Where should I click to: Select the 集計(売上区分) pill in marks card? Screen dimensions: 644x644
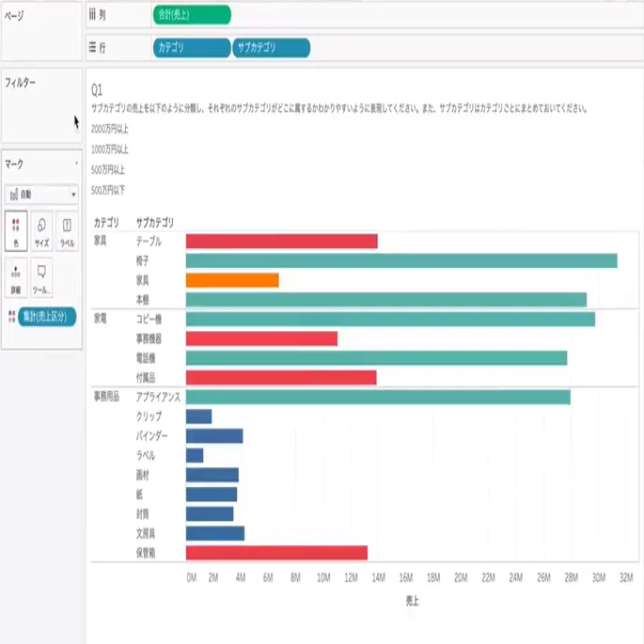tap(47, 317)
